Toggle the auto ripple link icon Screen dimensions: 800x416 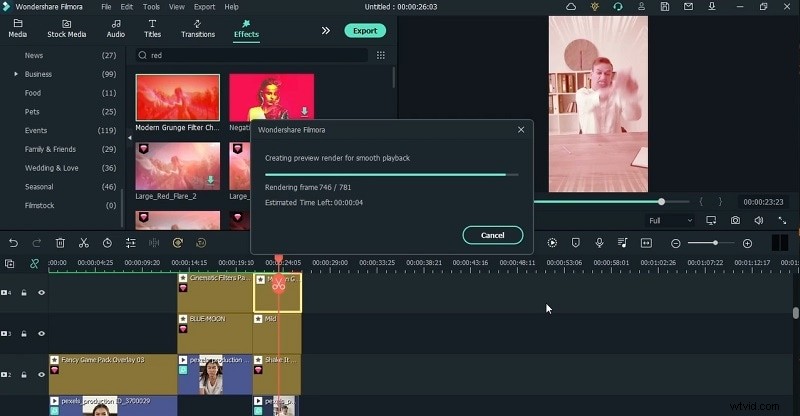click(34, 263)
